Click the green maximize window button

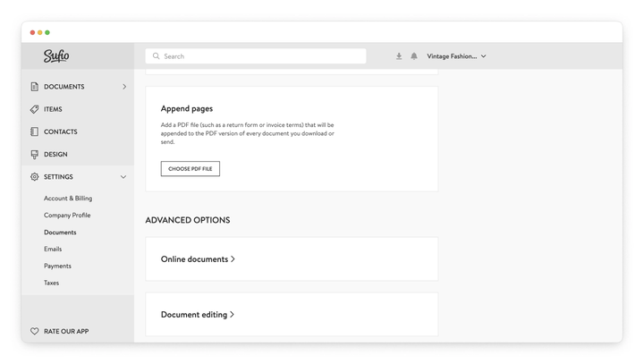(x=47, y=32)
